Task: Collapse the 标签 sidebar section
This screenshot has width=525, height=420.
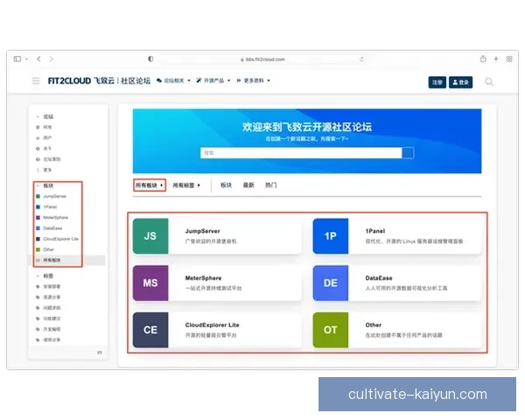Action: click(45, 276)
